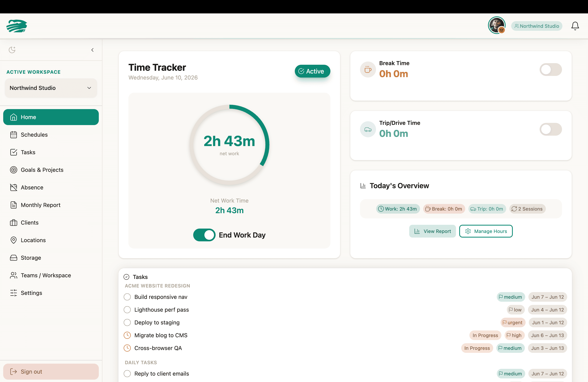Click the Goals & Projects target icon
588x382 pixels.
click(x=14, y=170)
